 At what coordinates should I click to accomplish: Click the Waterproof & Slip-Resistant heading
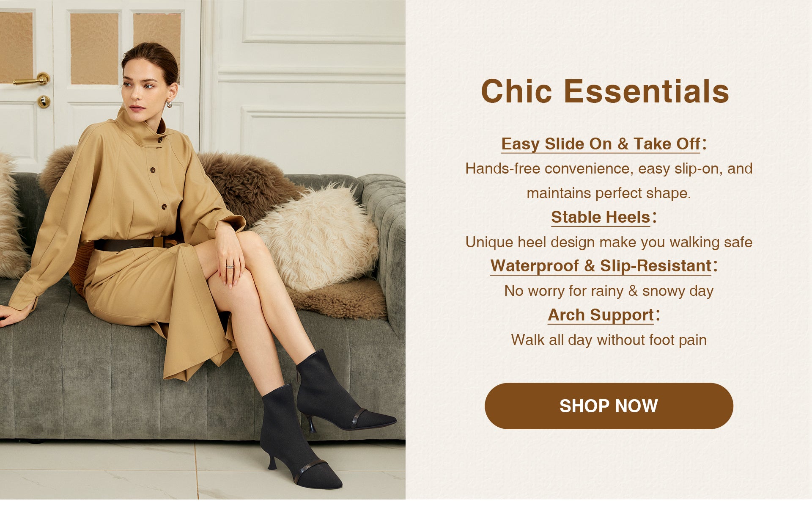pos(601,266)
